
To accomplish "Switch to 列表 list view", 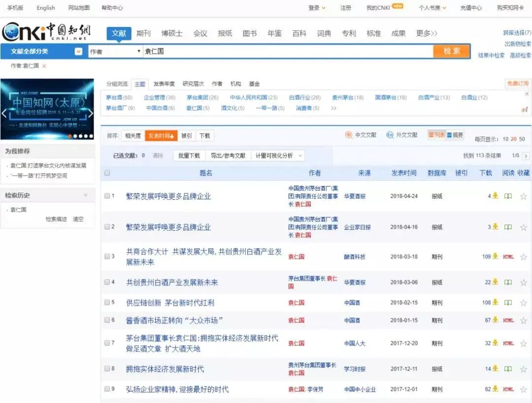I will pyautogui.click(x=436, y=135).
